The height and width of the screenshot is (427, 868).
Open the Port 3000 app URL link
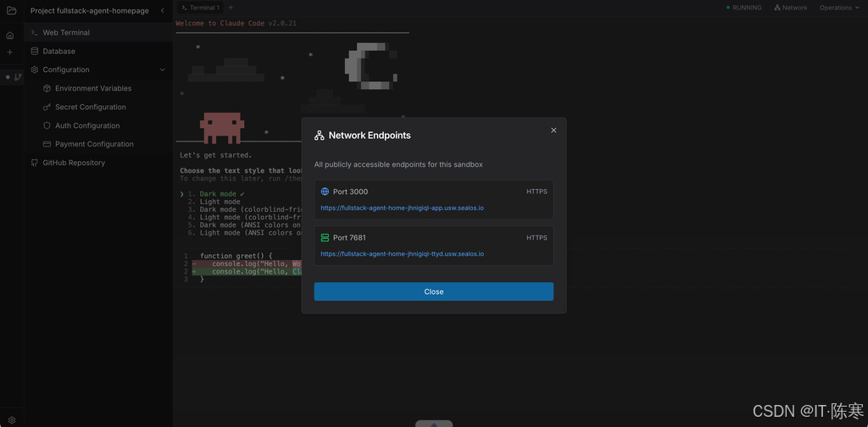pyautogui.click(x=403, y=208)
